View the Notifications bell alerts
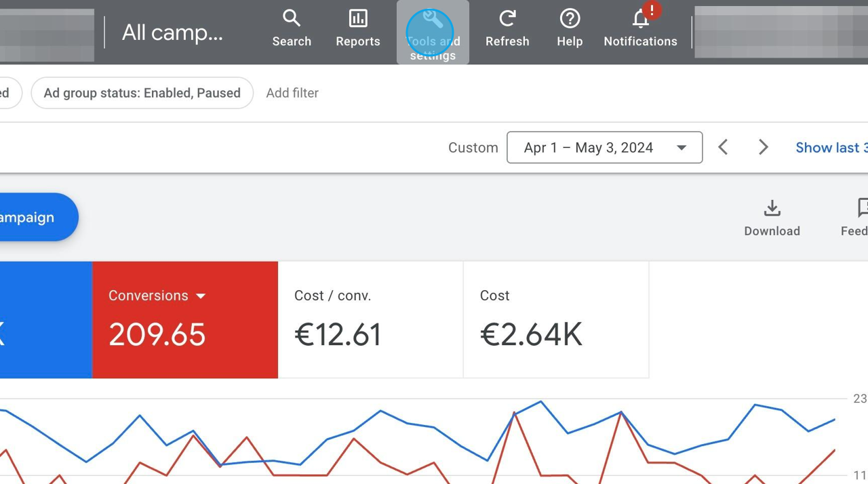Screen dimensions: 868x484 (x=640, y=27)
